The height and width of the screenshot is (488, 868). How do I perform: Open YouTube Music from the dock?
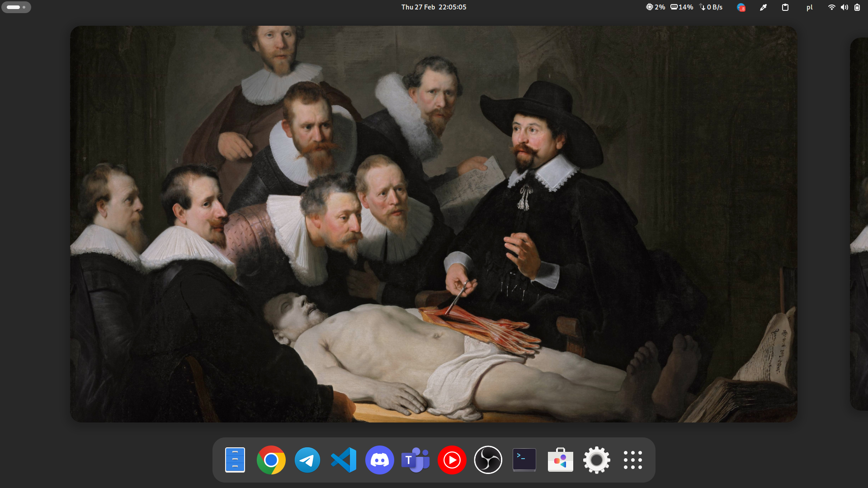[452, 460]
